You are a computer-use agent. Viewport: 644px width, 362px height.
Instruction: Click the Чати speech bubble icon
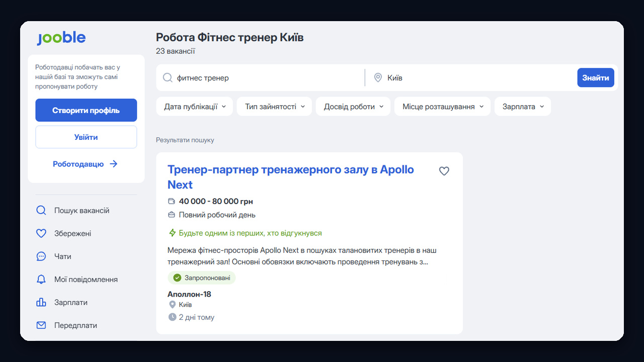tap(41, 256)
